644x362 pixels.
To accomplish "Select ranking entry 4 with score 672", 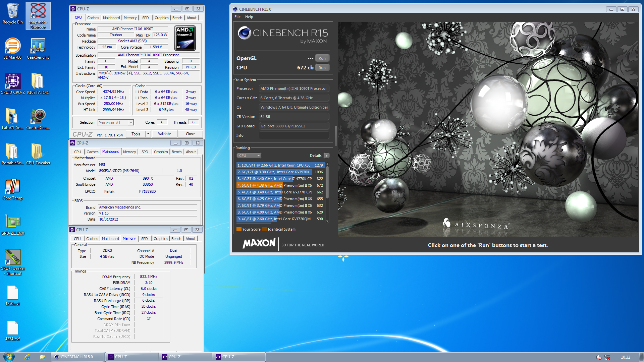I will click(x=280, y=185).
